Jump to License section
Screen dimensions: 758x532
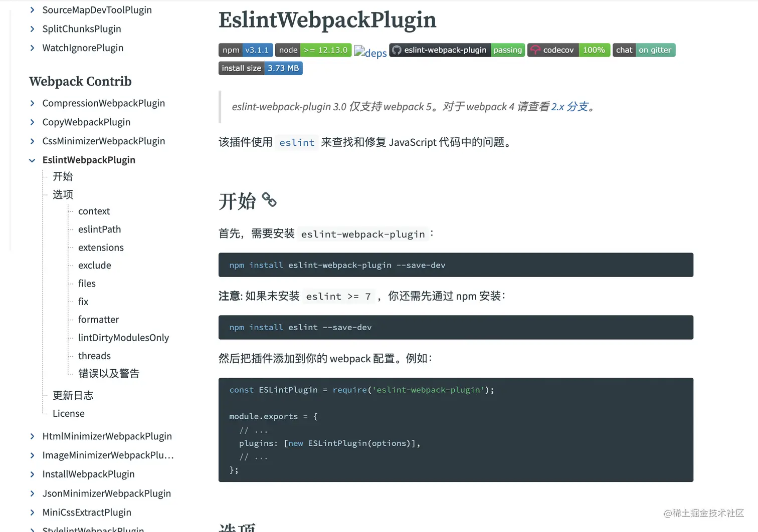coord(68,414)
